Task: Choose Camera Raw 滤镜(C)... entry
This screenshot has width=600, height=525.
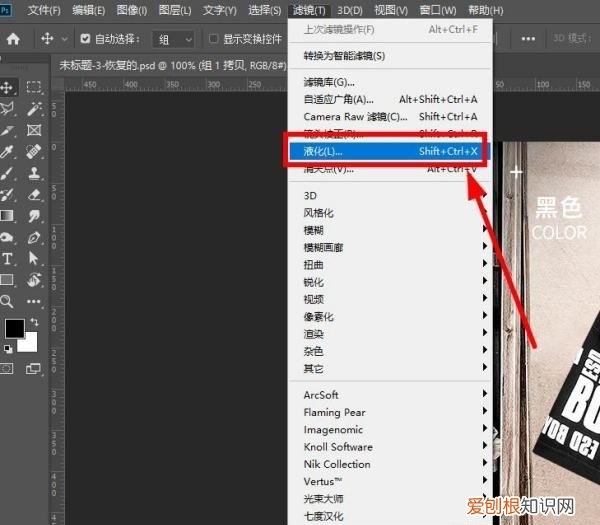Action: click(390, 116)
